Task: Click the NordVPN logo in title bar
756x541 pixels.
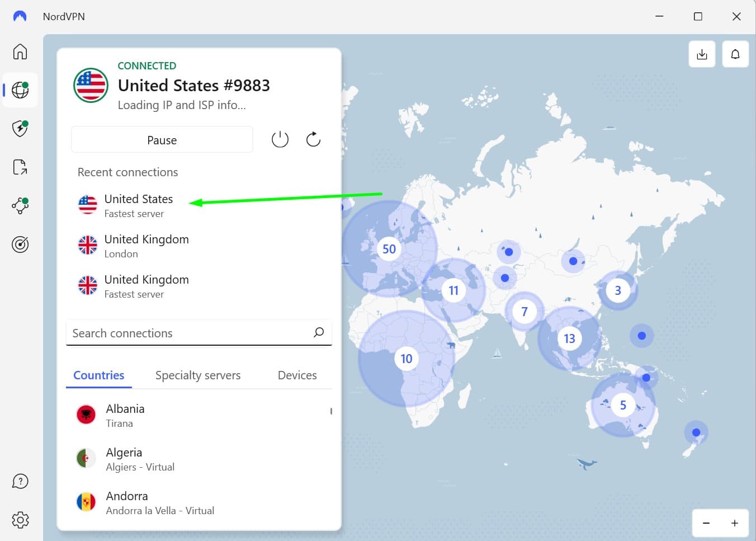Action: point(20,16)
